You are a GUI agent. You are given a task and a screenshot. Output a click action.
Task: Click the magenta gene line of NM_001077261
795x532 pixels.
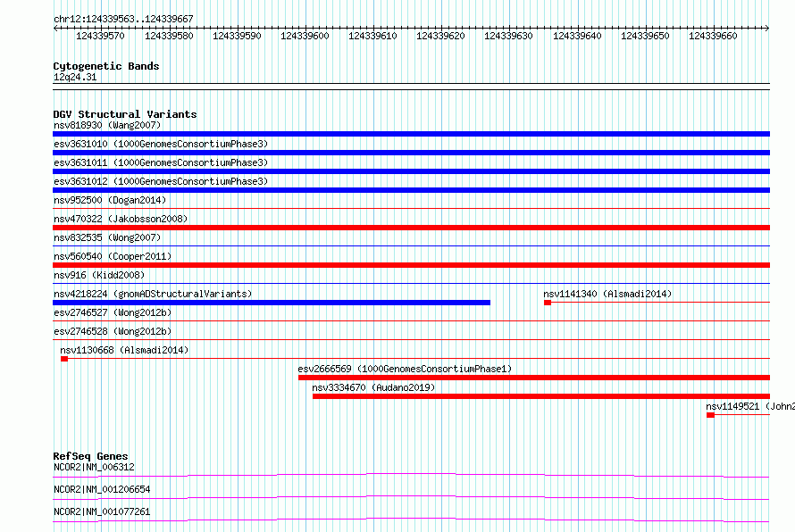point(411,520)
